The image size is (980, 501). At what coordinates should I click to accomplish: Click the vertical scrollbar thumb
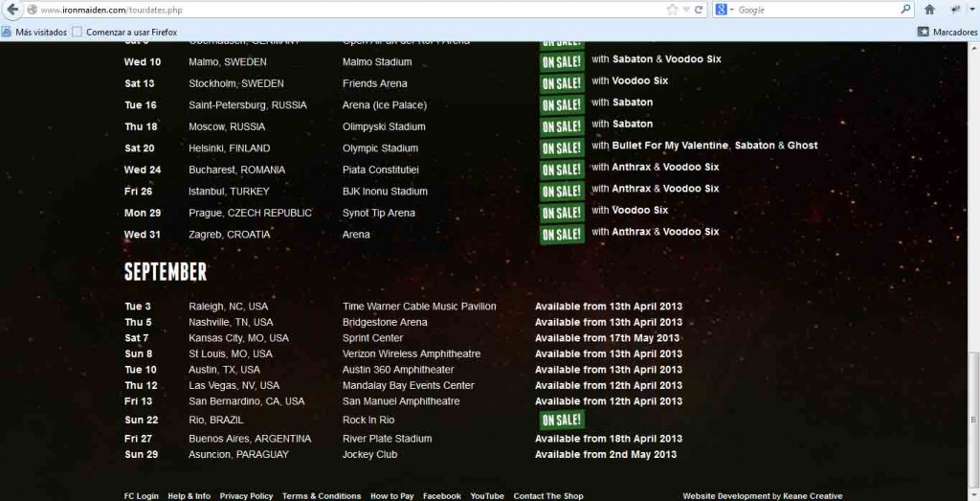click(973, 420)
